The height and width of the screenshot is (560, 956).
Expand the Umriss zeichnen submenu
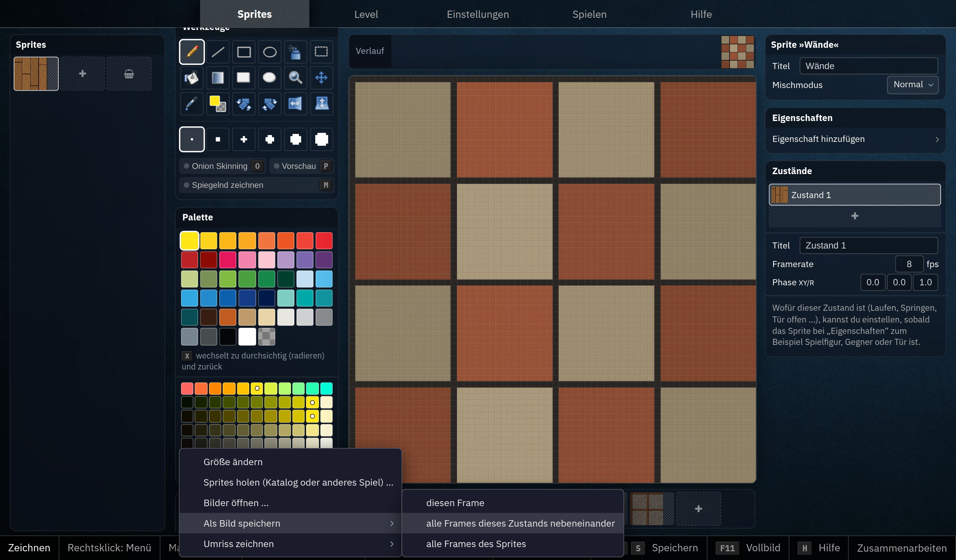291,544
